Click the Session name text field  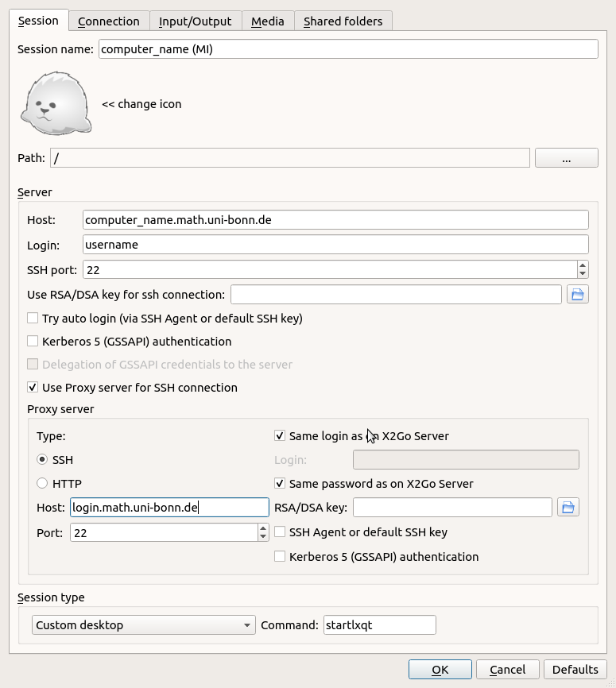coord(347,49)
